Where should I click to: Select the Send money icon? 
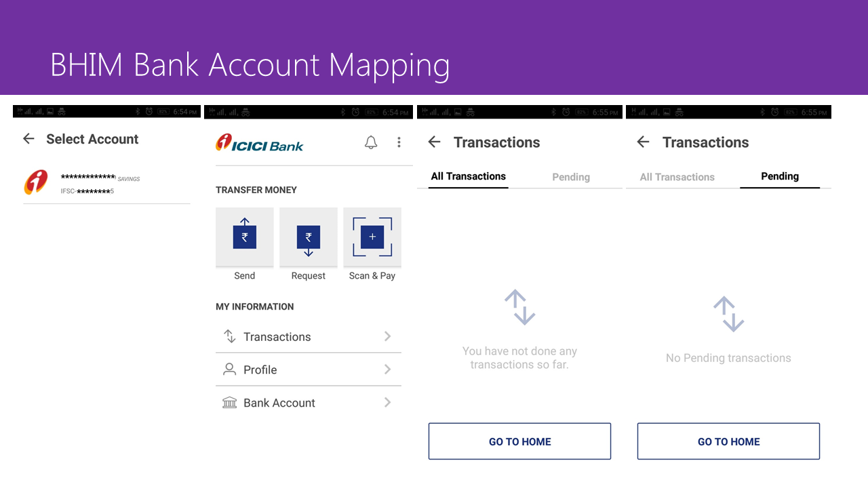pos(244,237)
